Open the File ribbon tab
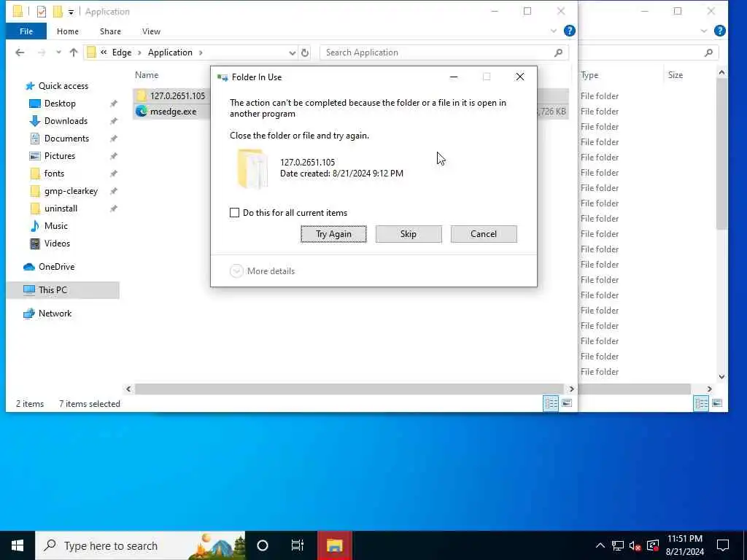Screen dimensions: 747x560 (x=26, y=31)
